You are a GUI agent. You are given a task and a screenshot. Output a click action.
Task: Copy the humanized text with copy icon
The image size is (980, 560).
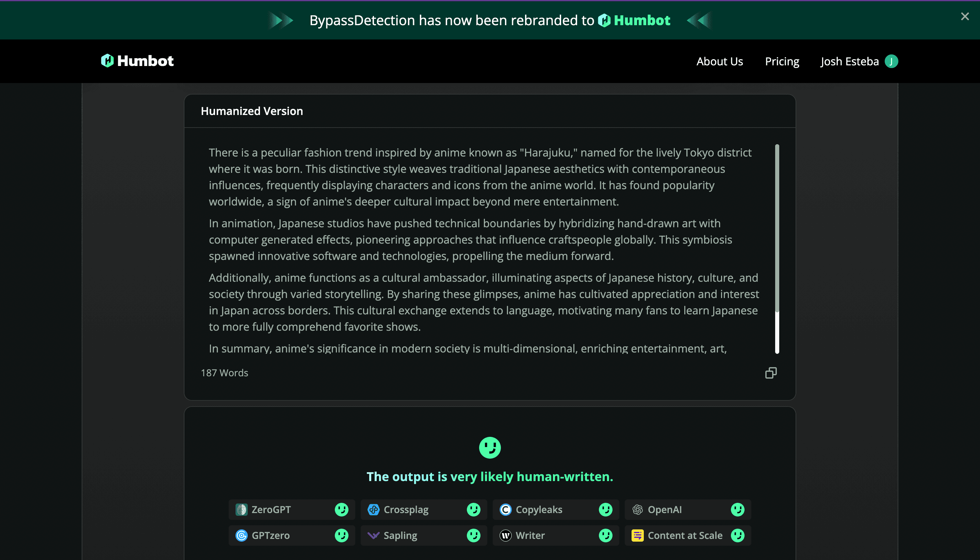[x=771, y=373]
